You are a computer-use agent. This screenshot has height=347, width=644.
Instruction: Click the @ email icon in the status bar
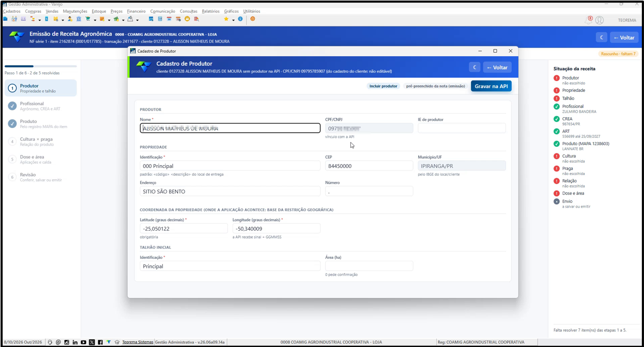[58, 342]
